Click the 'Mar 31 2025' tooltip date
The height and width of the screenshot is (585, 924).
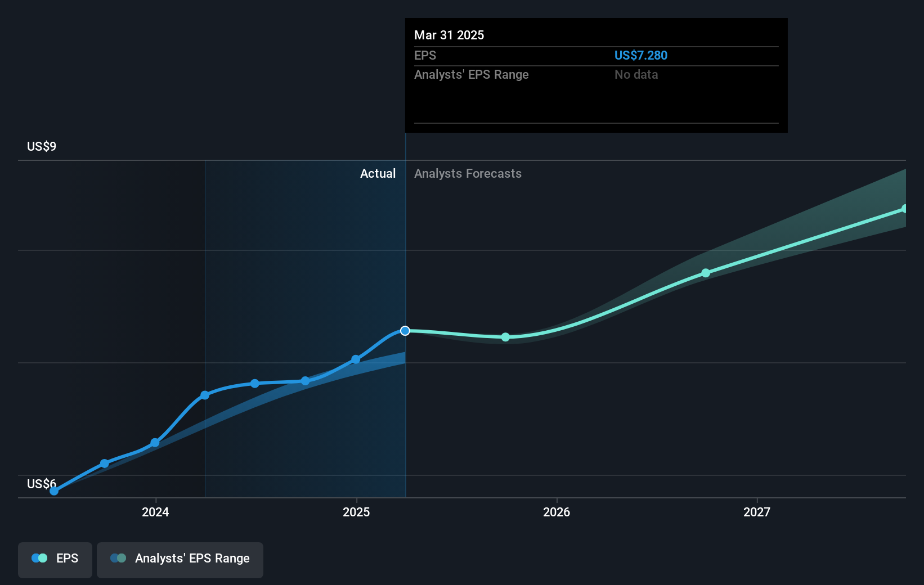point(449,35)
